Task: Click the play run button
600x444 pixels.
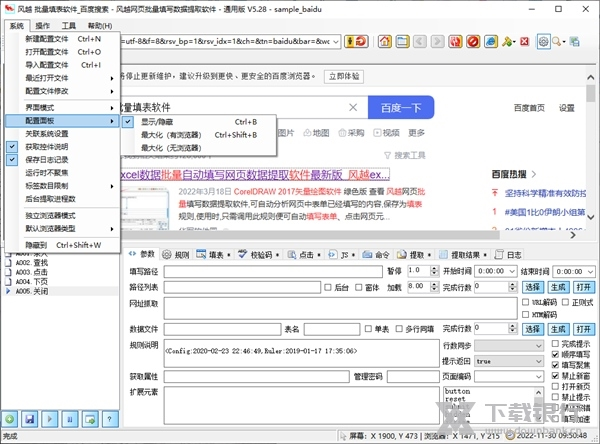Action: tap(50, 419)
